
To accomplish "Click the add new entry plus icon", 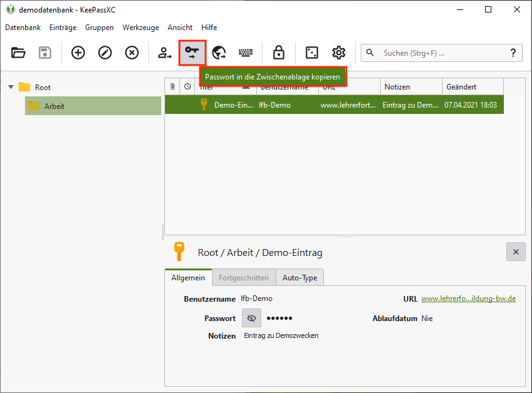I will tap(78, 53).
